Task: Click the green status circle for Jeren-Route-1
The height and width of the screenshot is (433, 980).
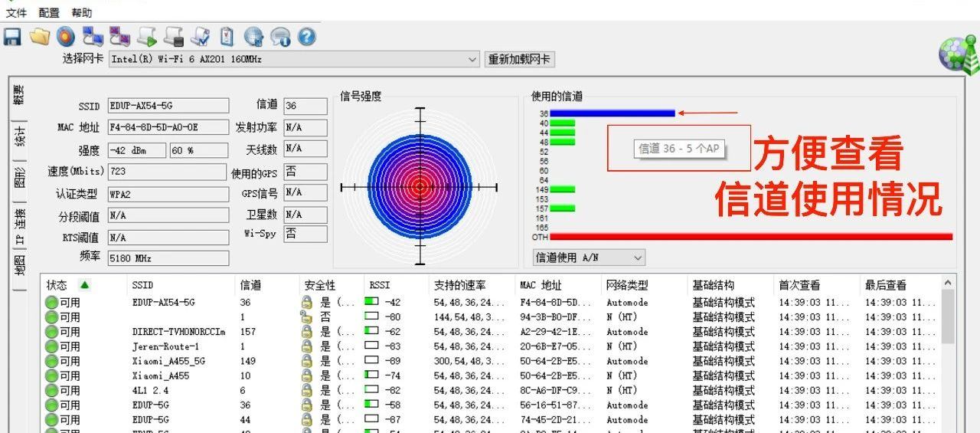Action: pyautogui.click(x=51, y=346)
